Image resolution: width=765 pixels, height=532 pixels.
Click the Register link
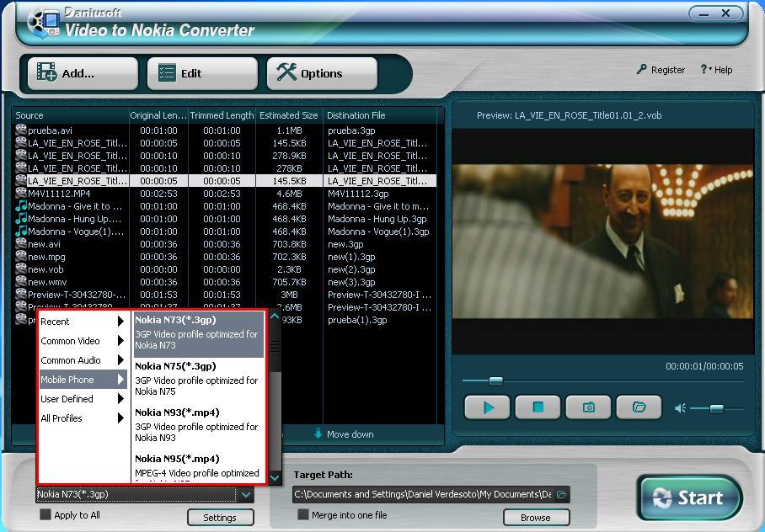click(x=661, y=70)
